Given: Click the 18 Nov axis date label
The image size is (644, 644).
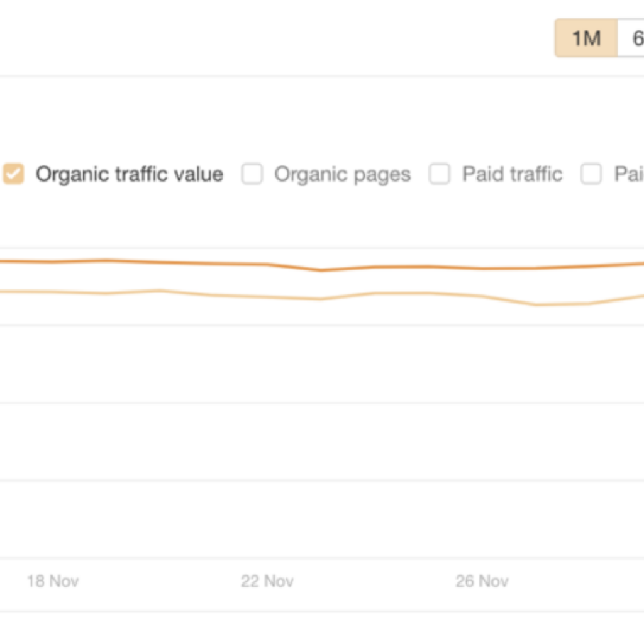Looking at the screenshot, I should point(53,581).
